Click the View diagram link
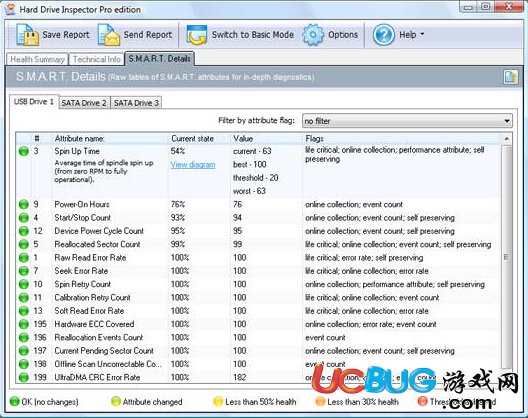Viewport: 528px width, 418px height. (193, 165)
